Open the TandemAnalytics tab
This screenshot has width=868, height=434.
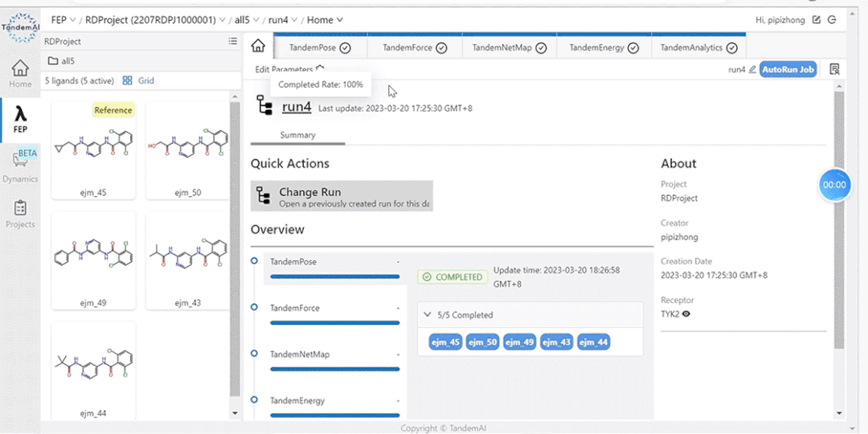point(698,48)
